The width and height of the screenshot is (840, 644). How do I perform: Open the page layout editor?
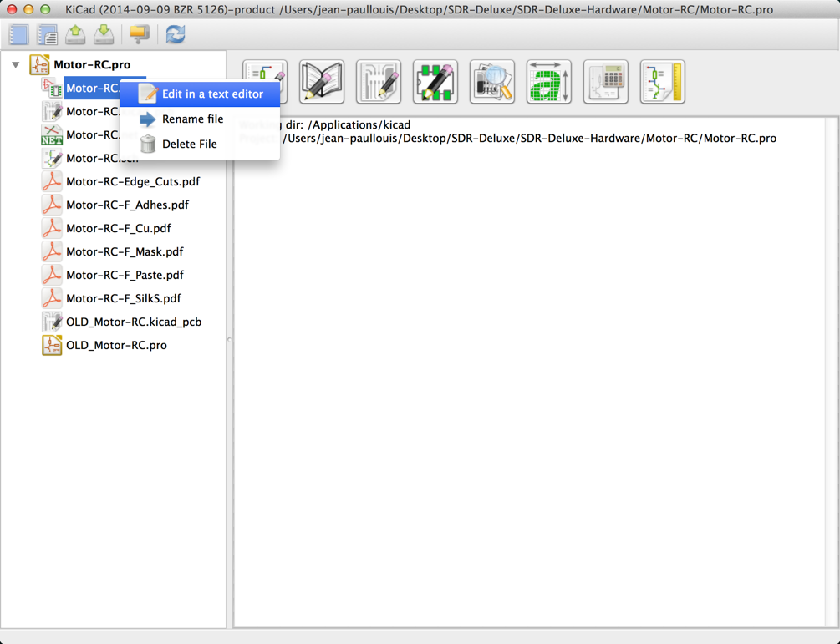point(663,82)
